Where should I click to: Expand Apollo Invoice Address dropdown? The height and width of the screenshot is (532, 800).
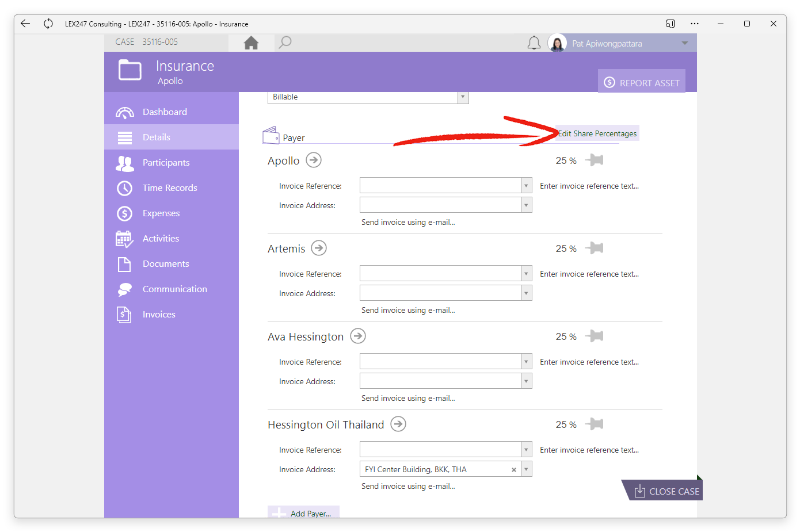tap(526, 205)
